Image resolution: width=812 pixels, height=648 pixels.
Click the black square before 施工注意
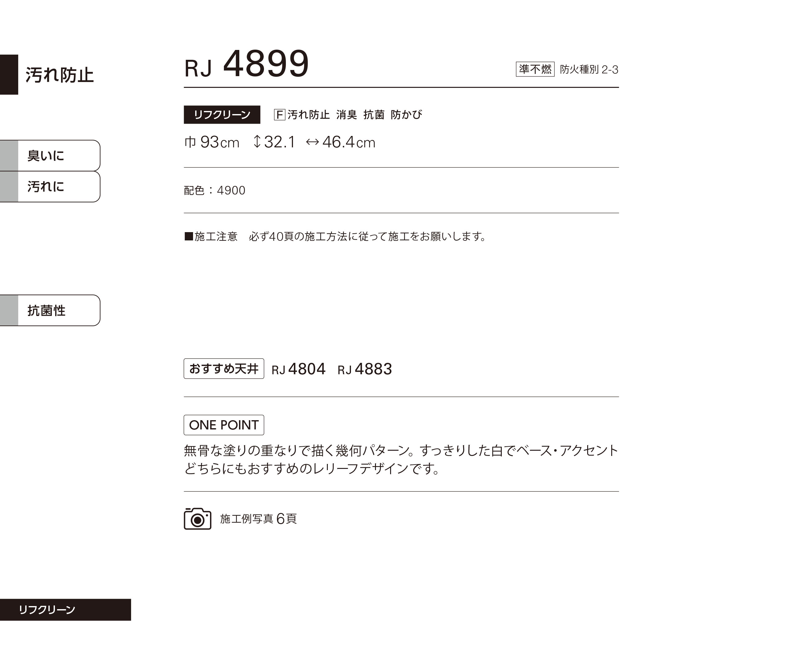point(188,236)
